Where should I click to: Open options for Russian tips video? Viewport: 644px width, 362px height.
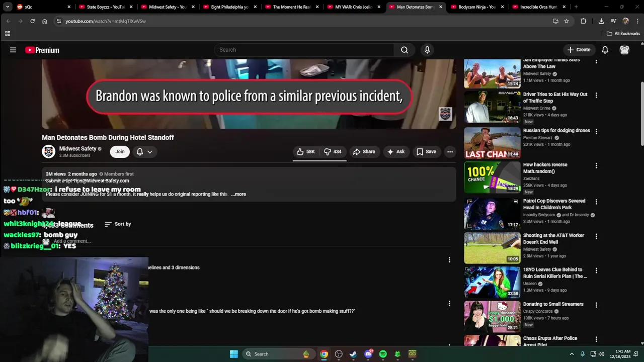pos(596,131)
